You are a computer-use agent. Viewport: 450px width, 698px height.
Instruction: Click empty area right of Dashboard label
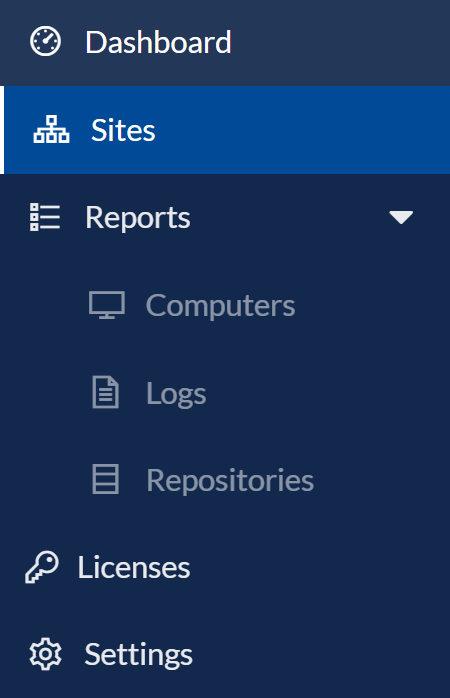point(341,42)
